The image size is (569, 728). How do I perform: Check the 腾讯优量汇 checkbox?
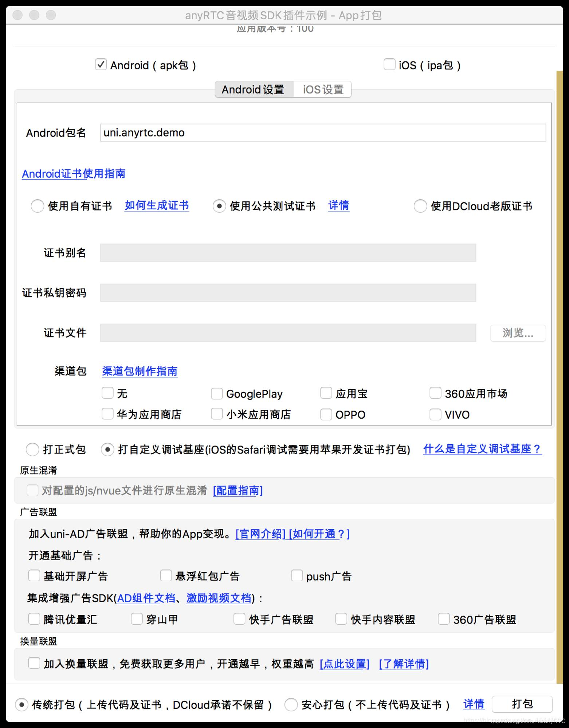click(x=34, y=619)
